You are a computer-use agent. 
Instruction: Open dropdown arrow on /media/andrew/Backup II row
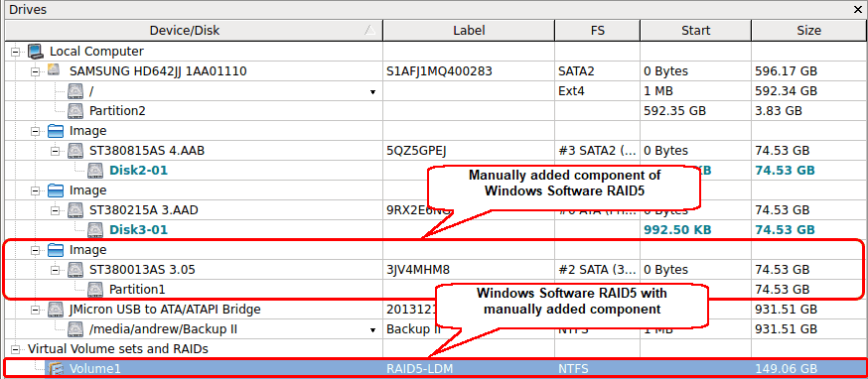(x=373, y=330)
